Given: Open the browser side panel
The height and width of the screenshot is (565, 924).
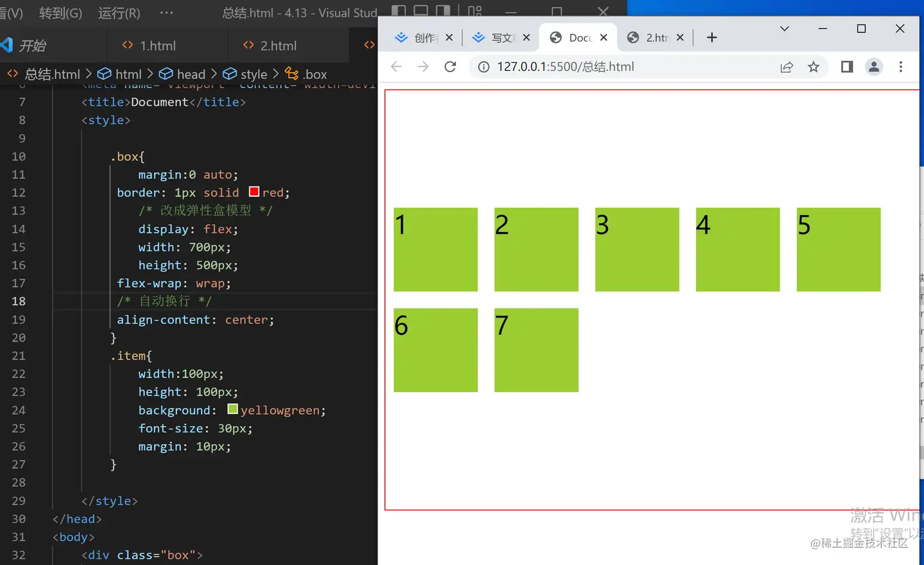Looking at the screenshot, I should (x=847, y=67).
